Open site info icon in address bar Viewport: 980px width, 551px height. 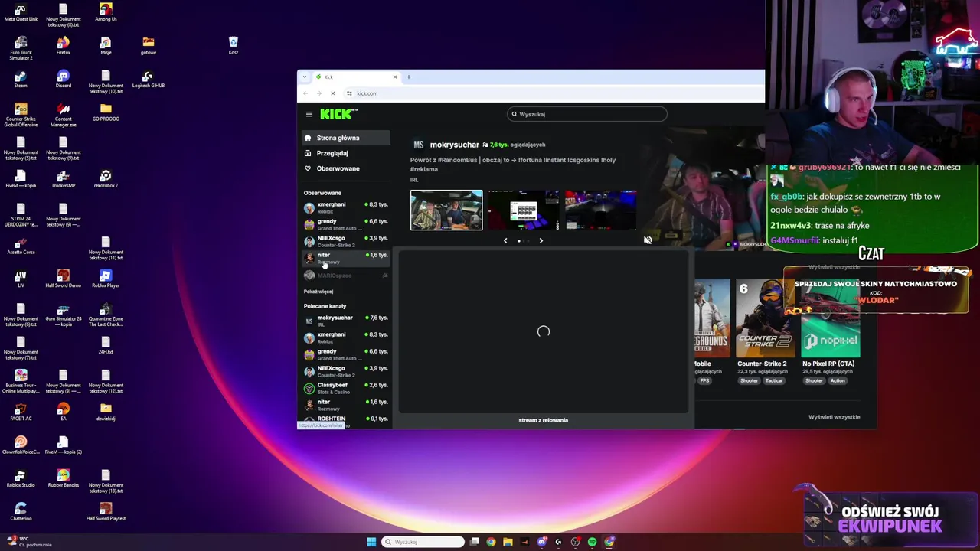[x=349, y=93]
